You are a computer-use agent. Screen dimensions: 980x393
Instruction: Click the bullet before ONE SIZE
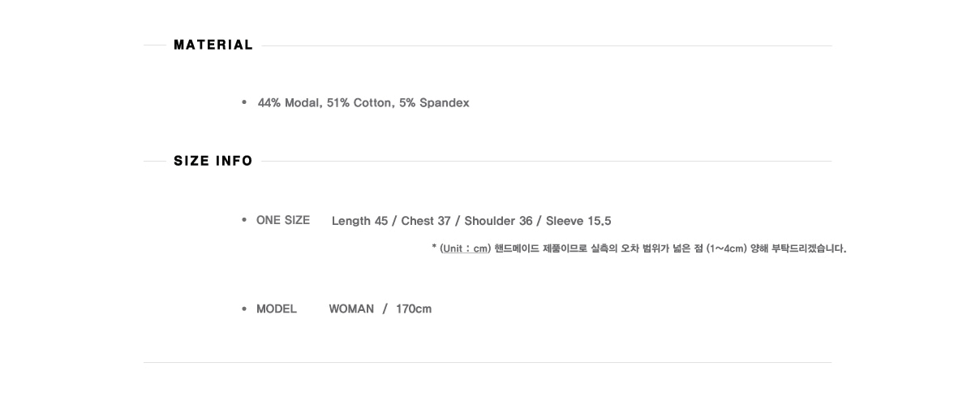tap(244, 220)
